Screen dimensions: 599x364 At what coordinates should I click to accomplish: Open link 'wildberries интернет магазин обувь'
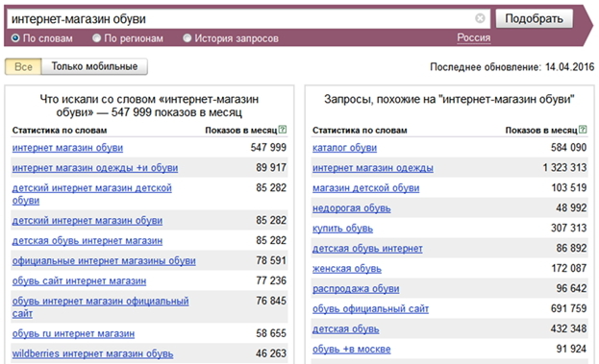(x=93, y=353)
